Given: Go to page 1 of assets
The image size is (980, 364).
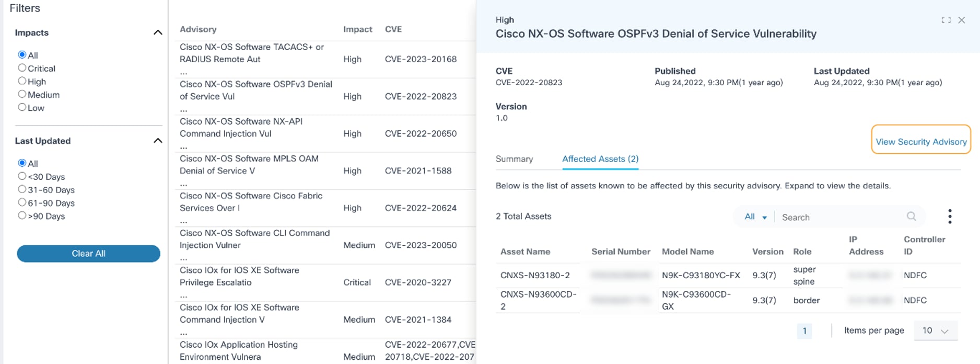Looking at the screenshot, I should click(x=804, y=331).
